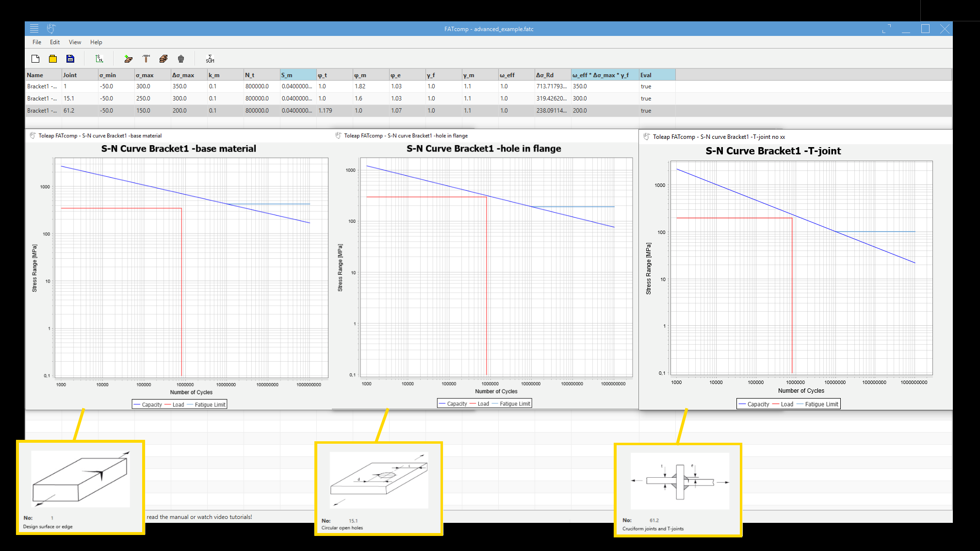Open the View menu
The height and width of the screenshot is (551, 980).
75,42
